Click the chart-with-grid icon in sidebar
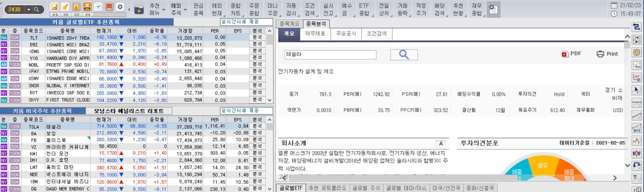This screenshot has width=644, height=192. (637, 77)
